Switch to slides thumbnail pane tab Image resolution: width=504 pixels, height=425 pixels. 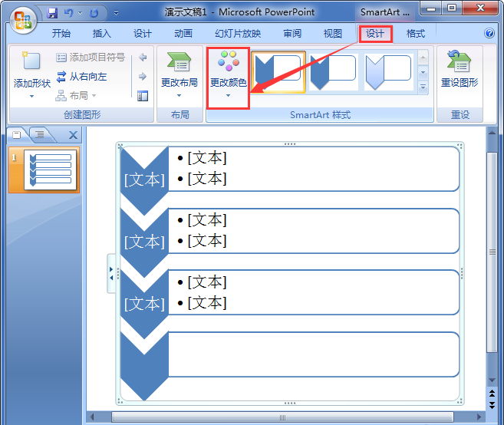pos(17,135)
